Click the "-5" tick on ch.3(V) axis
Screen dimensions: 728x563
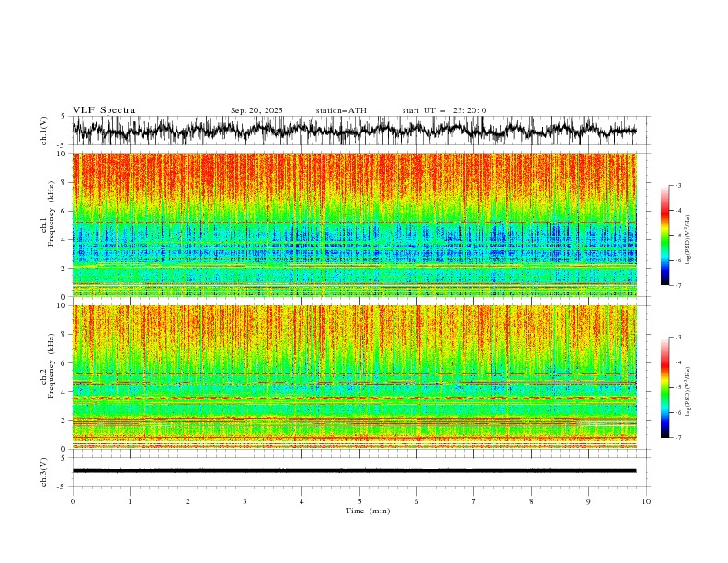coord(63,487)
